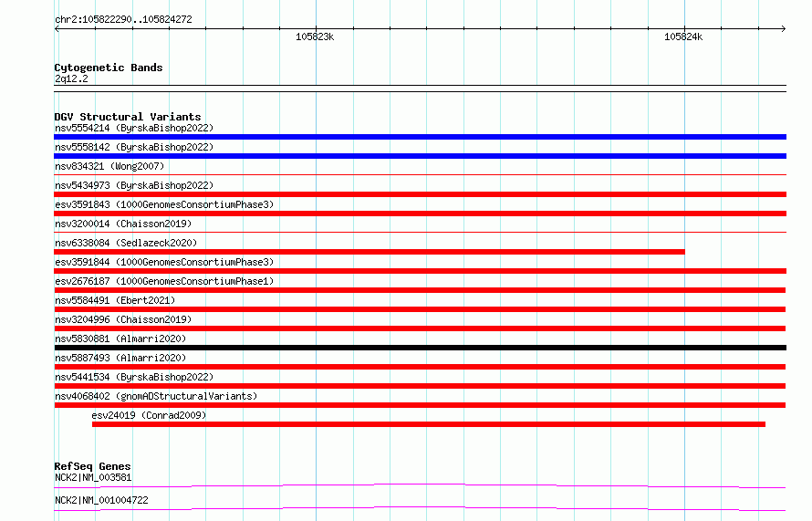Open nsv4068402 (gnomADStructuralVariants) label
This screenshot has width=812, height=521.
156,396
